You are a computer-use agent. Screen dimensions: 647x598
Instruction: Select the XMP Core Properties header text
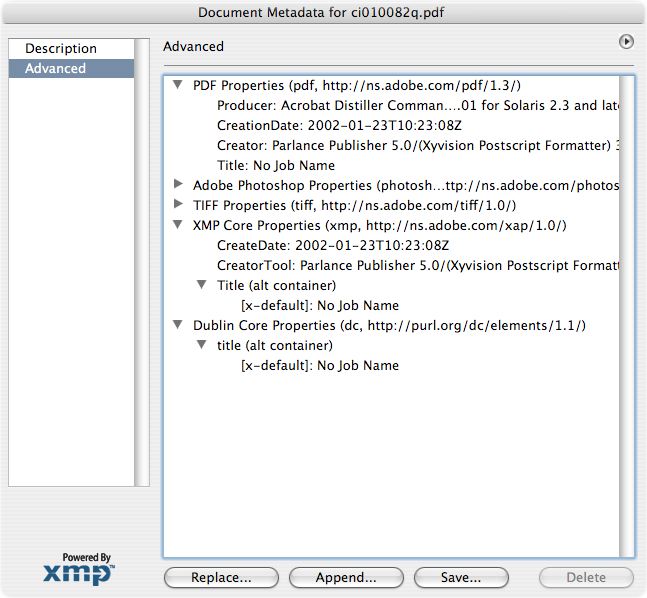pyautogui.click(x=380, y=225)
